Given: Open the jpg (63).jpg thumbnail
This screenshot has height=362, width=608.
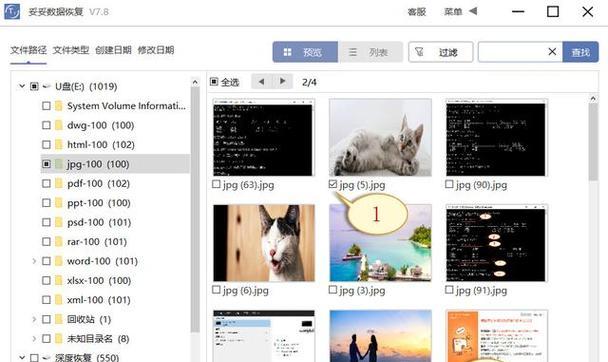Looking at the screenshot, I should (264, 138).
